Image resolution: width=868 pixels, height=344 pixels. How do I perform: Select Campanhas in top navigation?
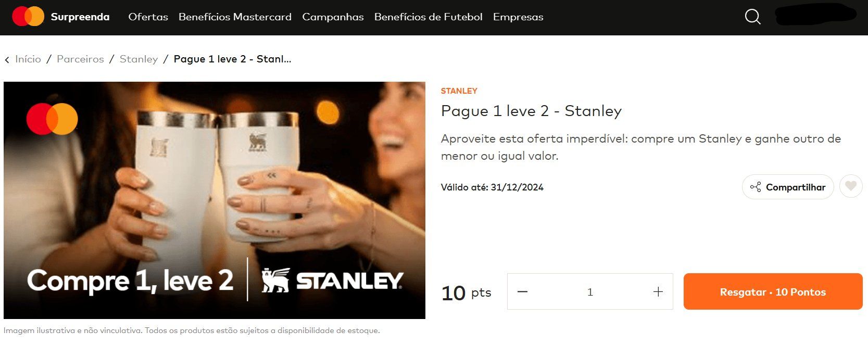tap(333, 17)
